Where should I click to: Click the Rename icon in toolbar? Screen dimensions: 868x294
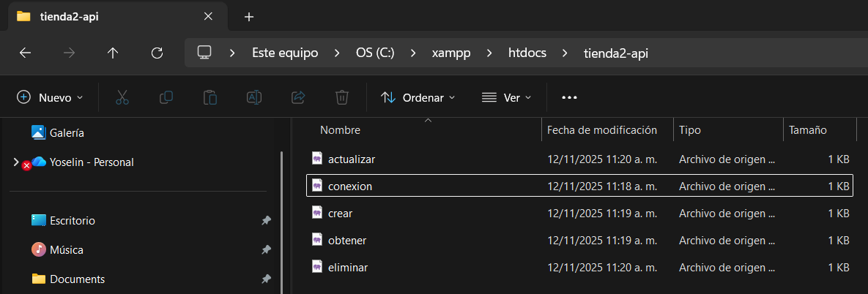pos(254,98)
